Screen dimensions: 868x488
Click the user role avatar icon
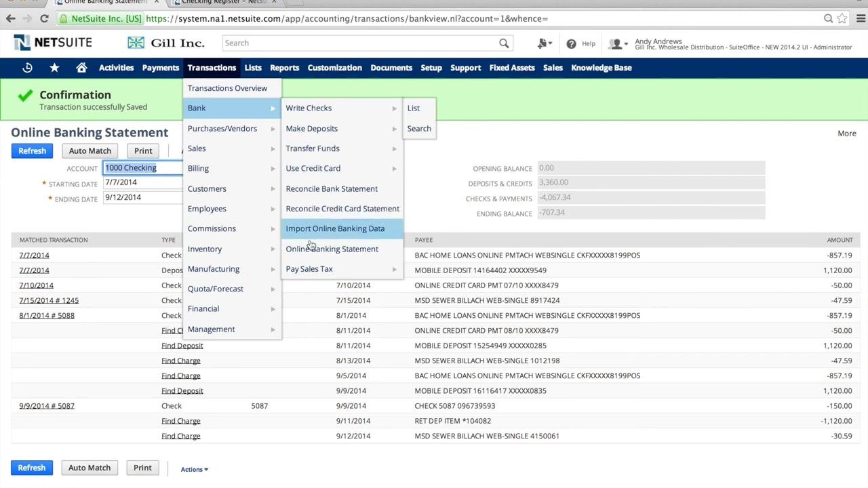(x=617, y=44)
